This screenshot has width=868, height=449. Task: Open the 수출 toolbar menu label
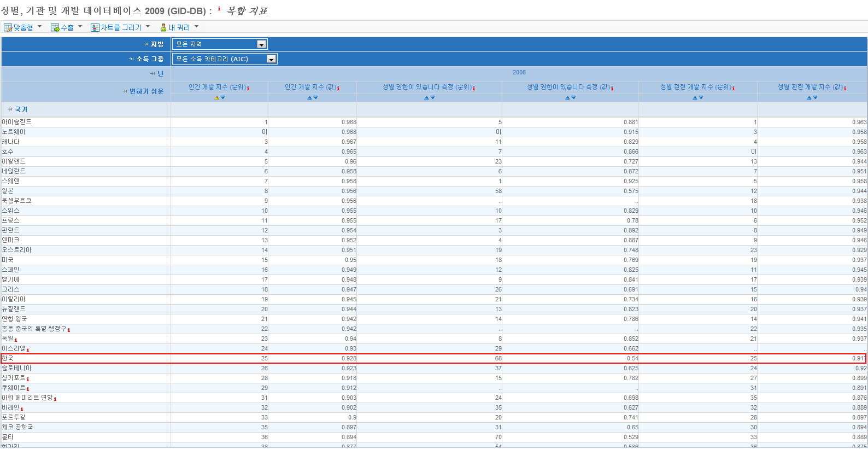click(67, 27)
